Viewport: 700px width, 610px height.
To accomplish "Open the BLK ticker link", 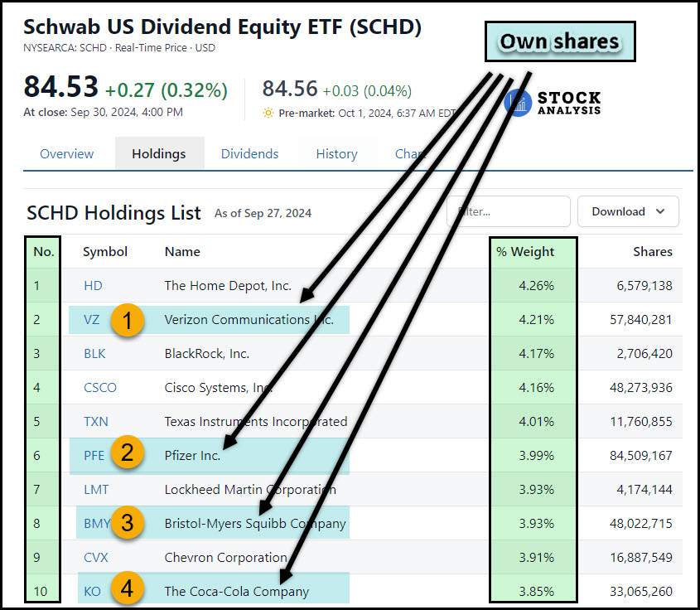I will (x=94, y=354).
